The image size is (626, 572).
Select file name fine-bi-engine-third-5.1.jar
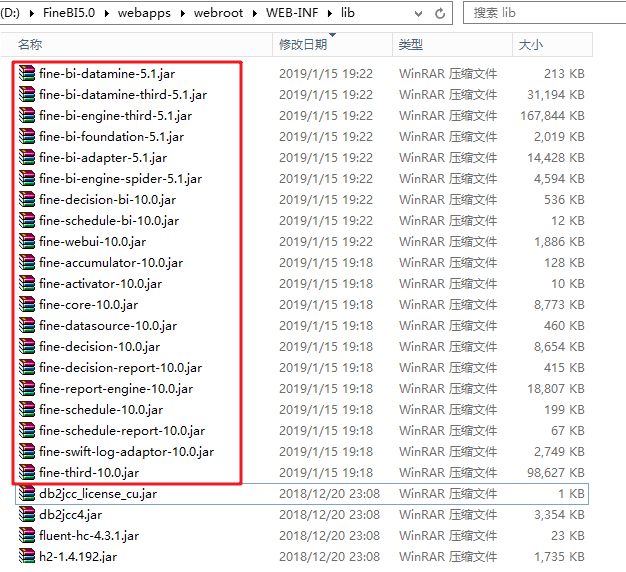115,116
